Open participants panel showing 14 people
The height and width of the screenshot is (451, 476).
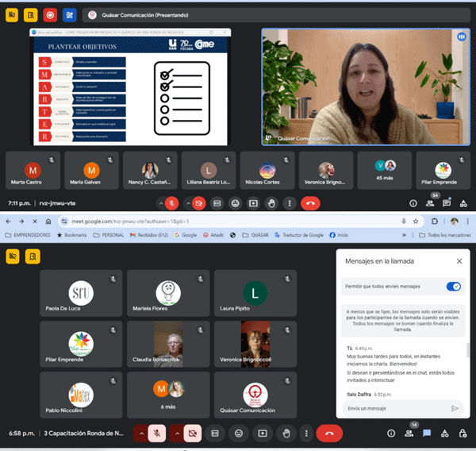point(409,434)
